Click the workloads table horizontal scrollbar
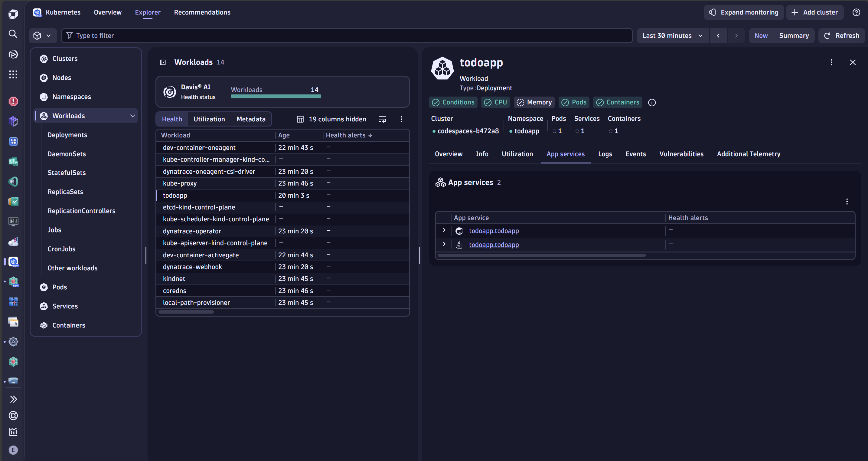Viewport: 868px width, 461px height. tap(186, 312)
